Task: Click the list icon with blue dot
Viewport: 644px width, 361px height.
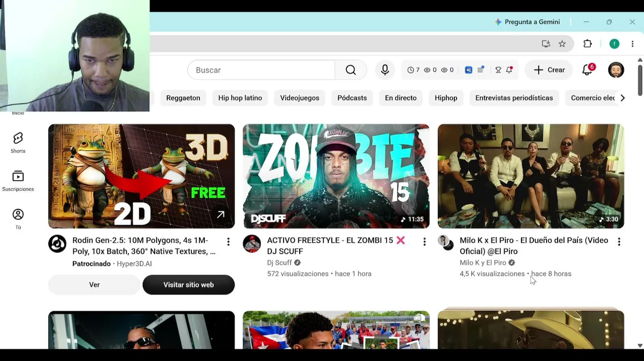Action: (x=480, y=70)
